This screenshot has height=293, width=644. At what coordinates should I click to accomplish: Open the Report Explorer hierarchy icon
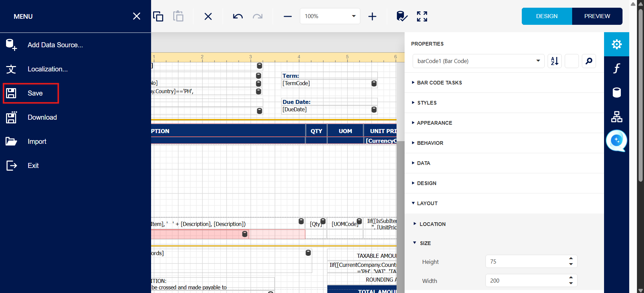pyautogui.click(x=616, y=117)
